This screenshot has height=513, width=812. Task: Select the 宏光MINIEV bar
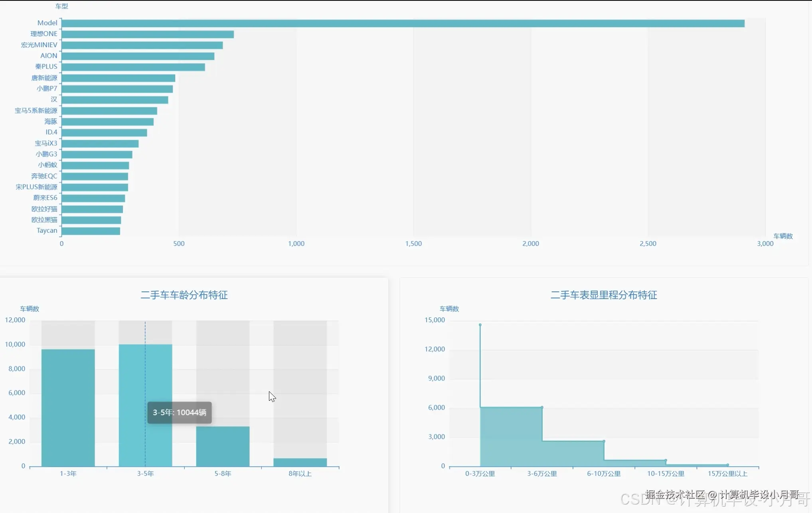[142, 45]
